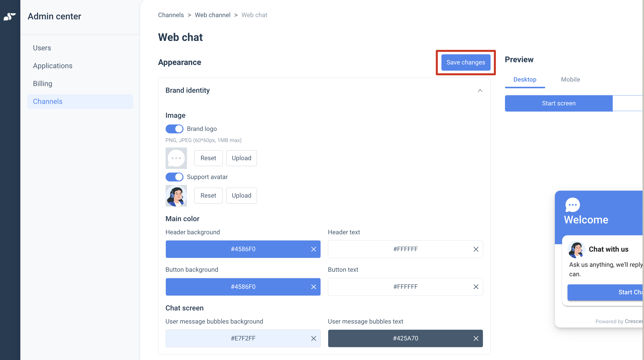Upload a new brand logo image
This screenshot has height=360, width=644.
click(241, 158)
